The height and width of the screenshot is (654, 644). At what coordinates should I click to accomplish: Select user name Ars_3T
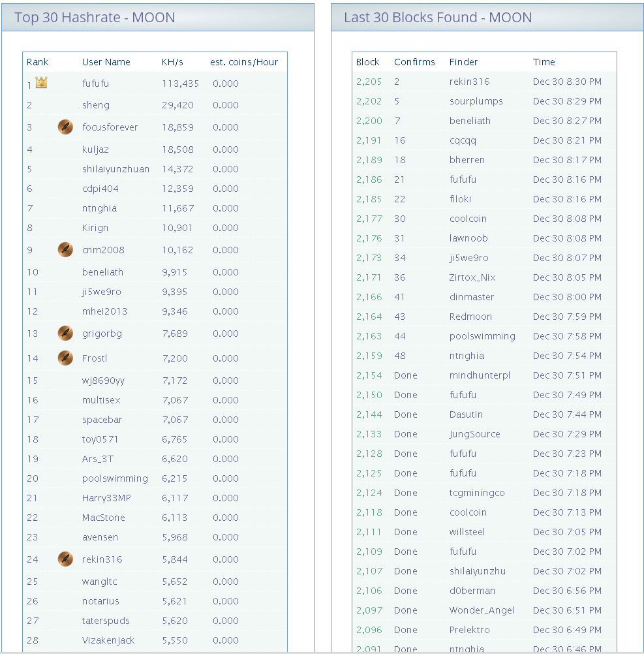[x=97, y=459]
